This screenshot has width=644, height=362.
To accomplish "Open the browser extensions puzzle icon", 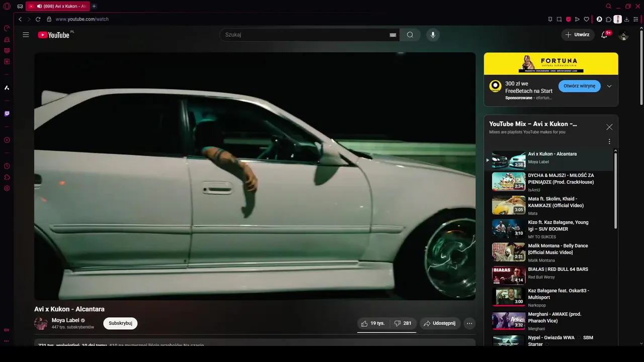I will tap(608, 19).
